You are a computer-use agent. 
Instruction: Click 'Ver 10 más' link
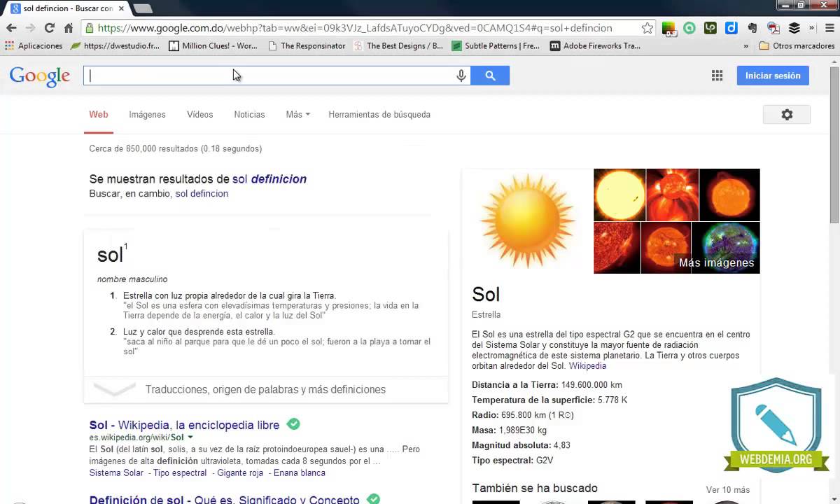[x=728, y=490]
